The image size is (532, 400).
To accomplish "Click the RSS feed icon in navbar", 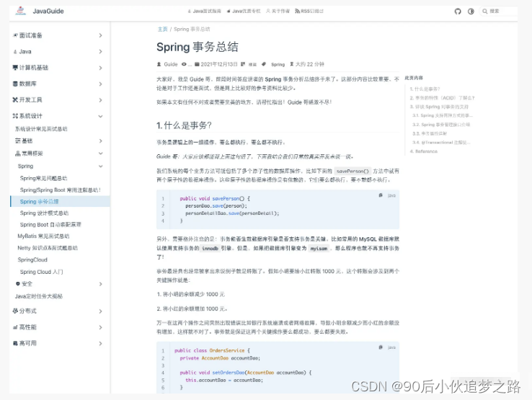I will point(297,12).
